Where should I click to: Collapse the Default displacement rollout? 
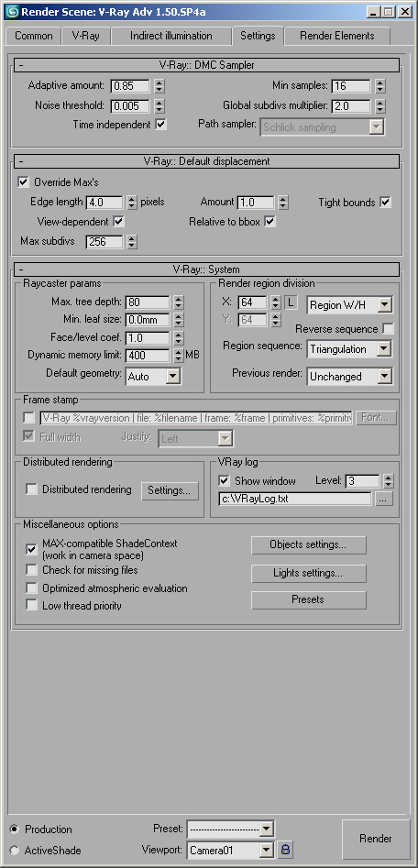[x=205, y=161]
